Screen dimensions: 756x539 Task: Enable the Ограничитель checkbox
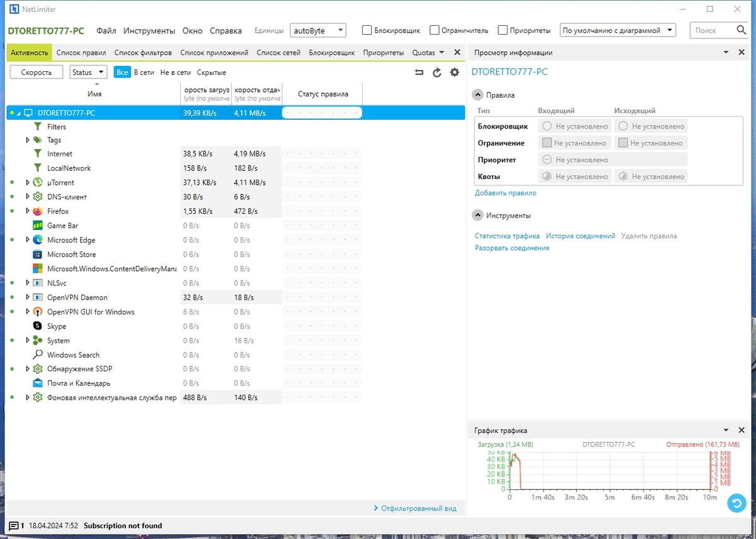click(x=434, y=30)
